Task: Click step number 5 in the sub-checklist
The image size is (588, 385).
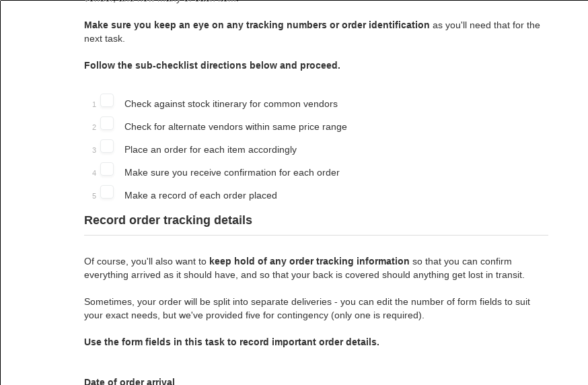Action: [x=94, y=197]
